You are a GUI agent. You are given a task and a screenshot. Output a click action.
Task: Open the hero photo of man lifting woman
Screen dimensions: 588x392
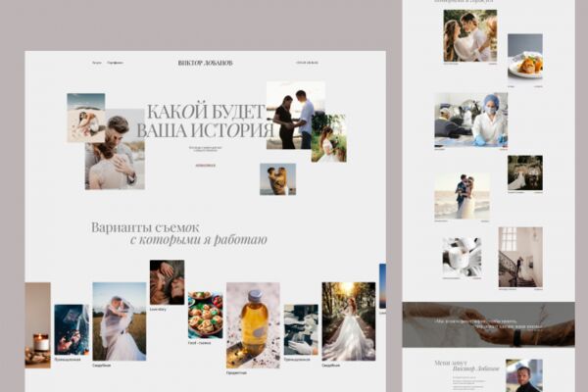pos(278,179)
